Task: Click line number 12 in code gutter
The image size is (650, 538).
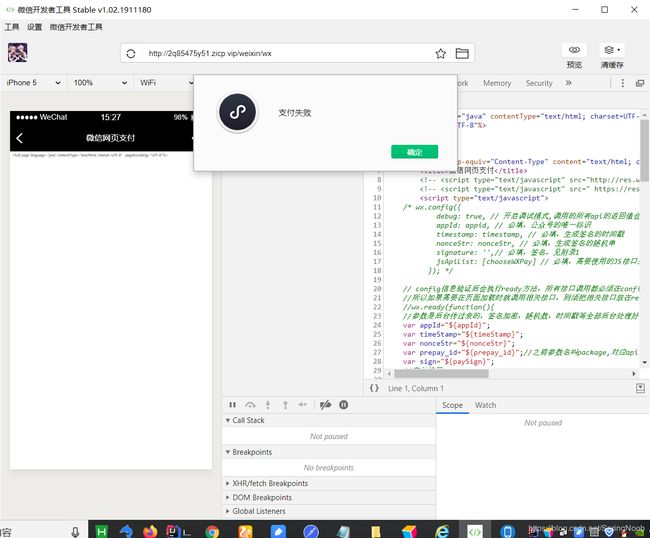Action: 377,216
